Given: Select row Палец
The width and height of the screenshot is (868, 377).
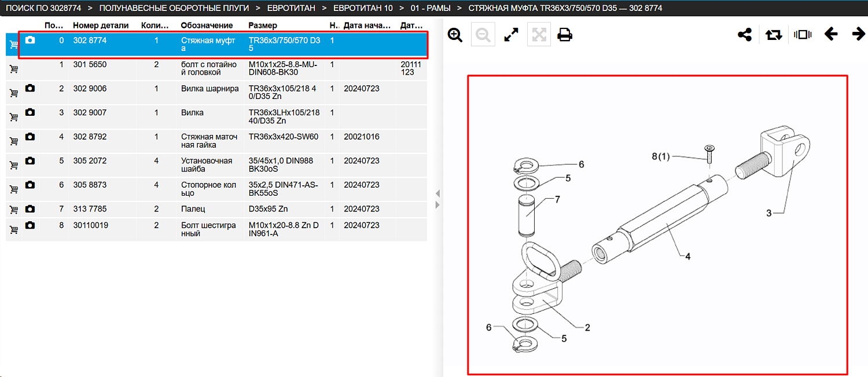Looking at the screenshot, I should pyautogui.click(x=216, y=209).
